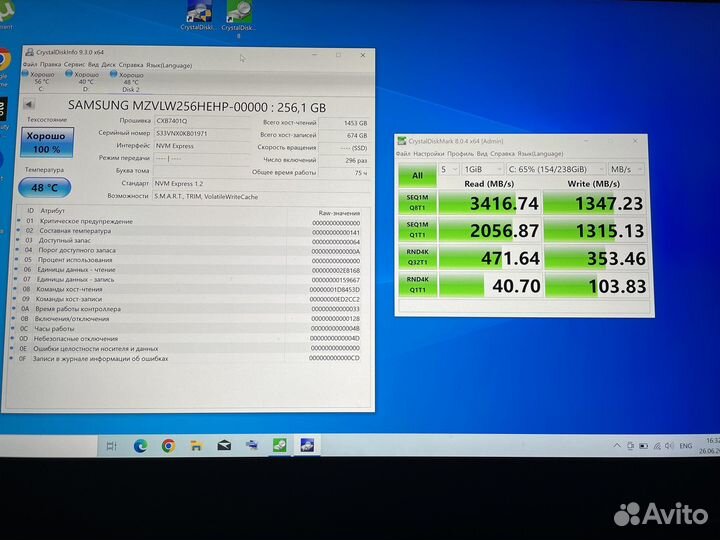Open Справка menu in CrystalDiskInfo
Screen dimensions: 720x540
coord(131,65)
